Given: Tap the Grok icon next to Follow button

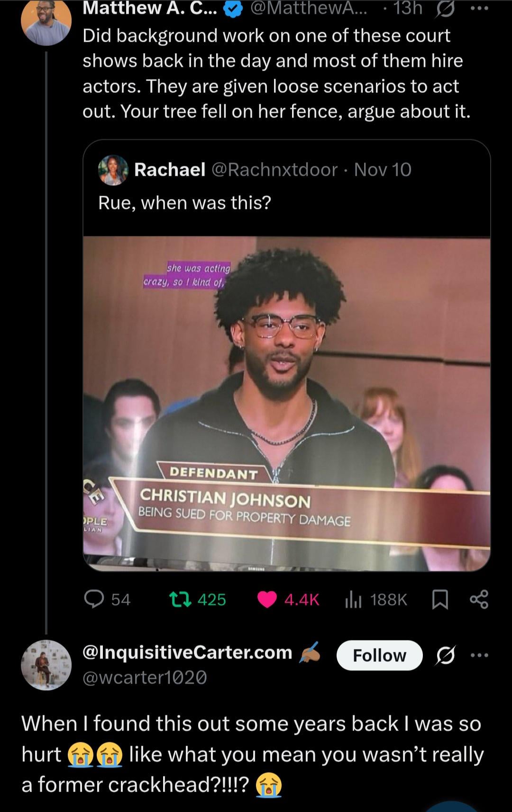Looking at the screenshot, I should click(x=445, y=656).
